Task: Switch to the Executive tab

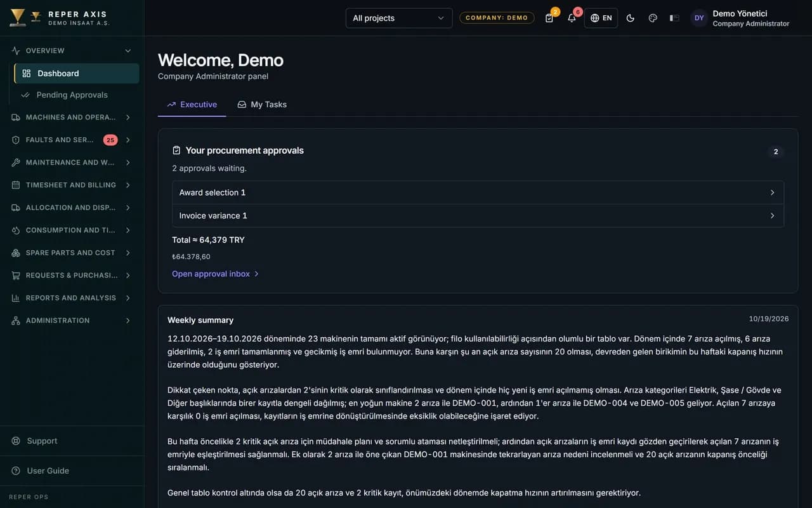Action: [x=192, y=105]
